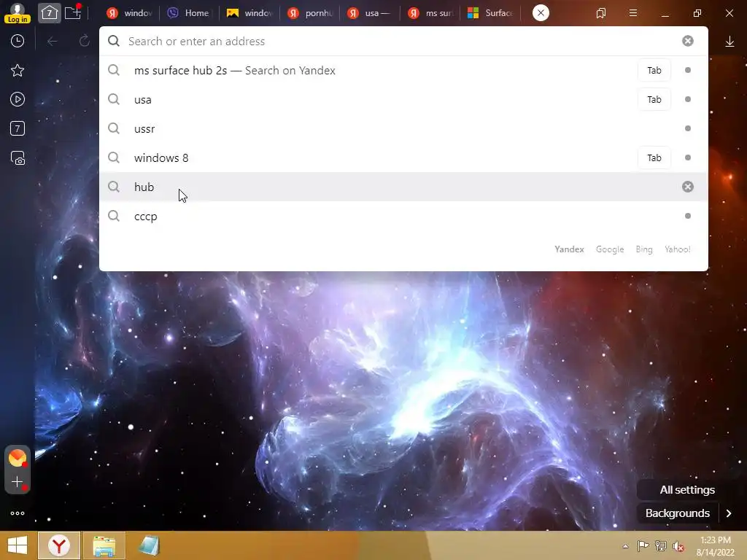Choose Yandex search engine
Viewport: 747px width, 560px height.
coord(569,249)
